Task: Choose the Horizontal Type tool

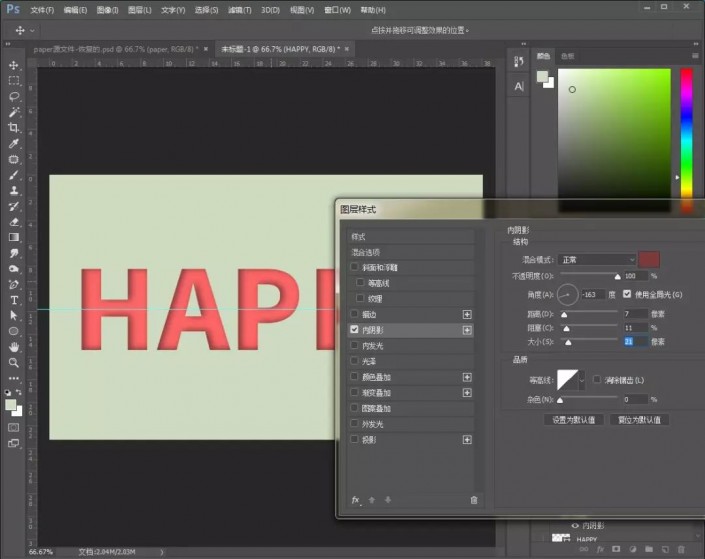Action: [x=13, y=300]
